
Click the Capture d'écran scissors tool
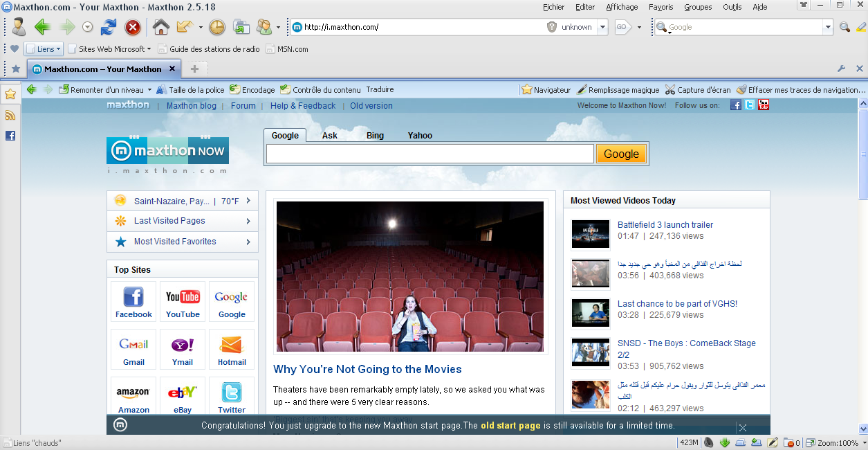click(x=697, y=89)
